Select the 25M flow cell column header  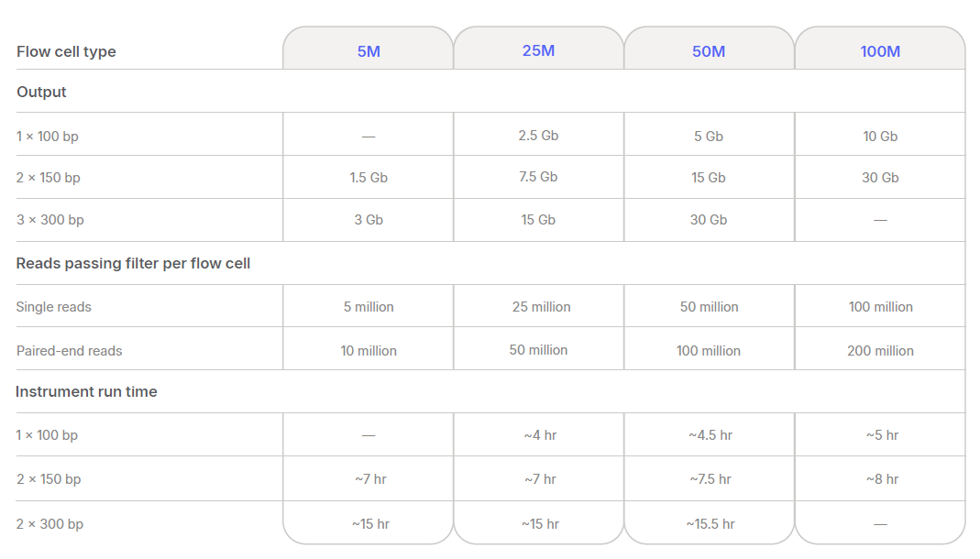click(538, 50)
